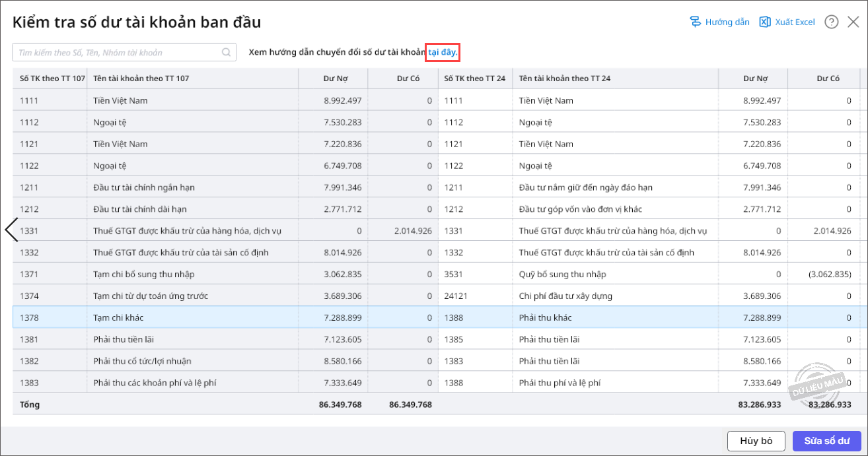Close the Kiểm tra số dư dialog
The width and height of the screenshot is (868, 456).
(853, 22)
